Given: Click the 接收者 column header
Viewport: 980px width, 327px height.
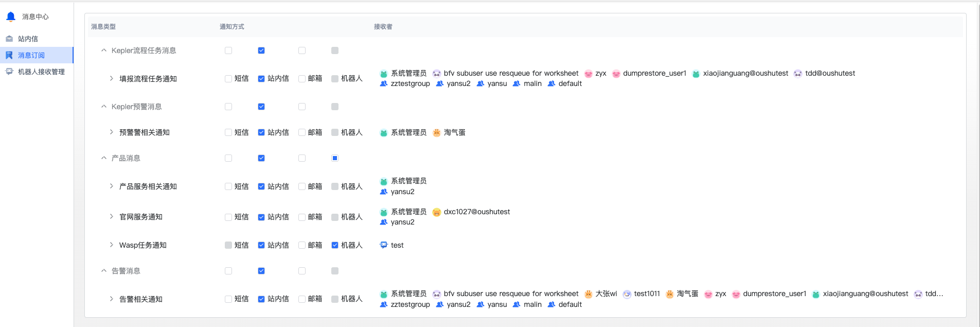Looking at the screenshot, I should click(x=383, y=27).
